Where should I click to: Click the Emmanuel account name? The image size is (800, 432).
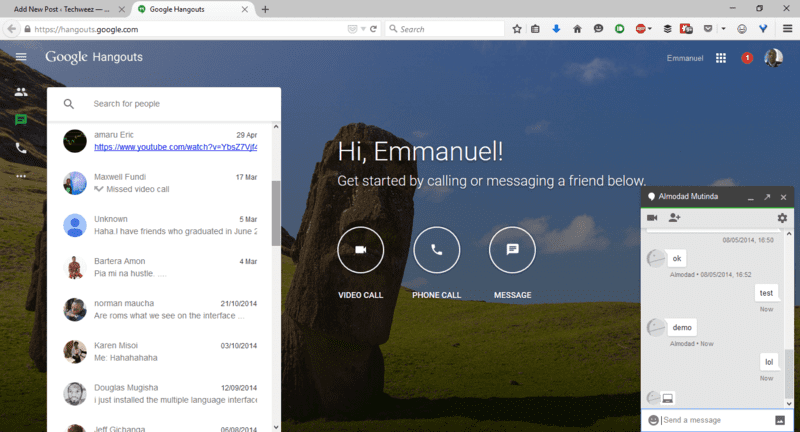click(685, 58)
